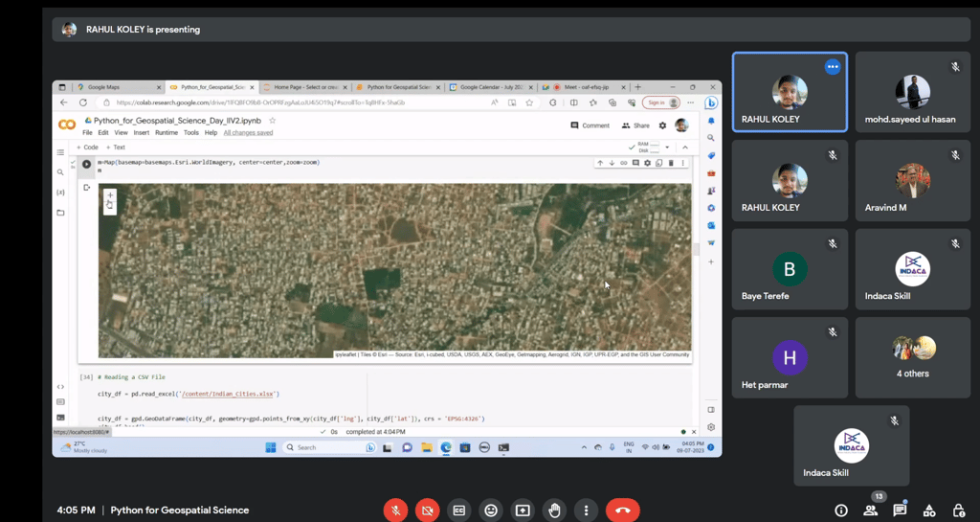
Task: Open RAM Disk resources dropdown arrow
Action: [x=667, y=148]
